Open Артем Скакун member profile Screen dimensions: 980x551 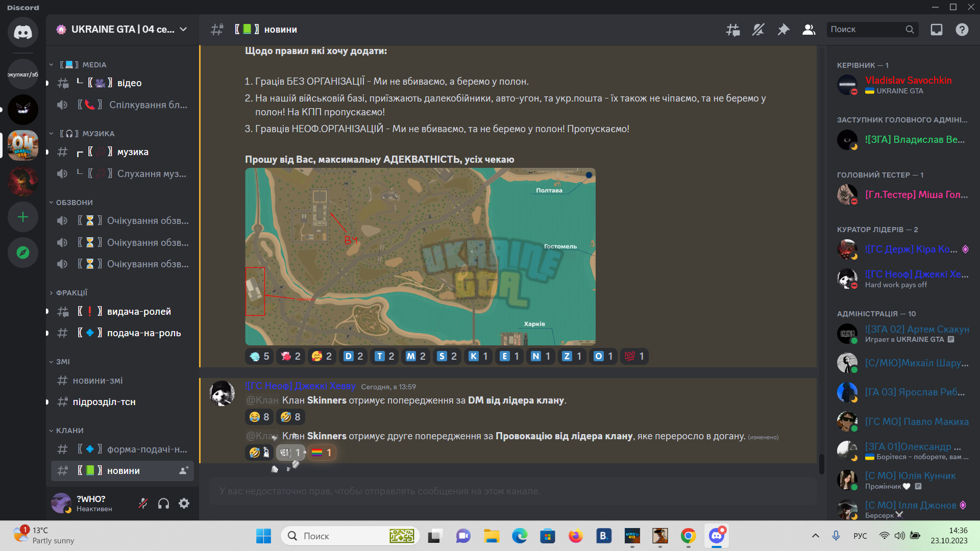point(902,334)
